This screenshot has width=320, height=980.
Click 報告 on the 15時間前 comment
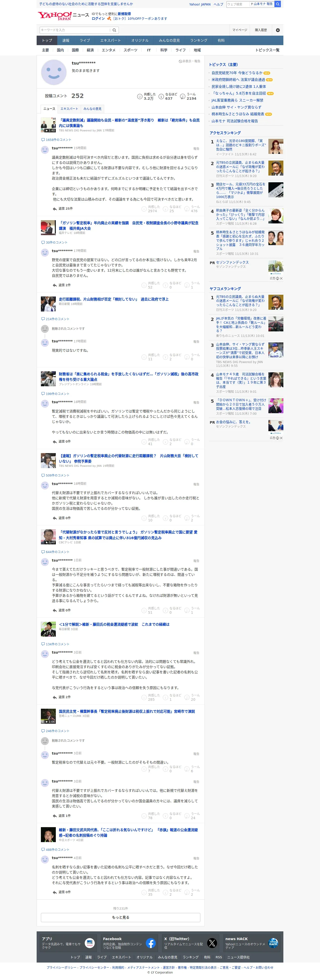(x=196, y=149)
